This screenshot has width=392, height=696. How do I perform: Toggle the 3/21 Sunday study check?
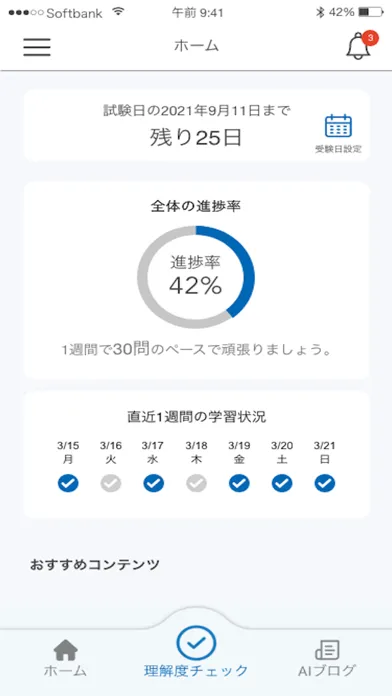coord(325,483)
